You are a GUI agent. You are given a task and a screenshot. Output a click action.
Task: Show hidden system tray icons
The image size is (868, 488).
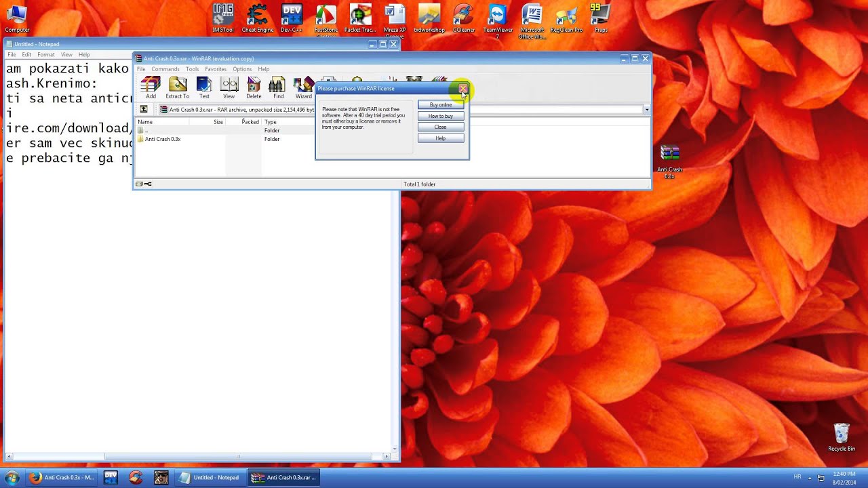[x=809, y=478]
